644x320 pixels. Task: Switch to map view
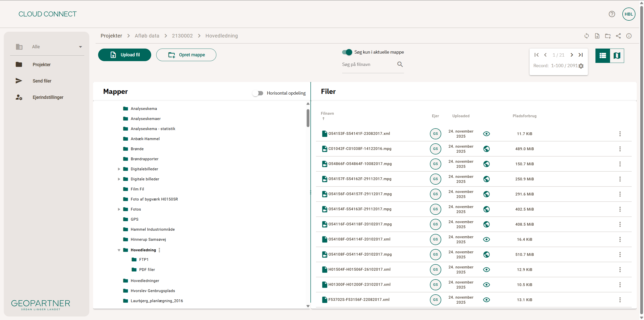coord(617,56)
